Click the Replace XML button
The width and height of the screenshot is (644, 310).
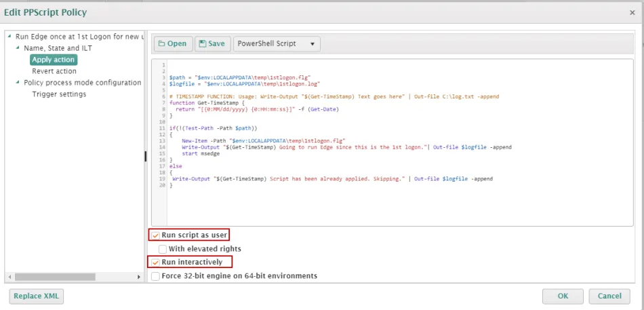37,296
